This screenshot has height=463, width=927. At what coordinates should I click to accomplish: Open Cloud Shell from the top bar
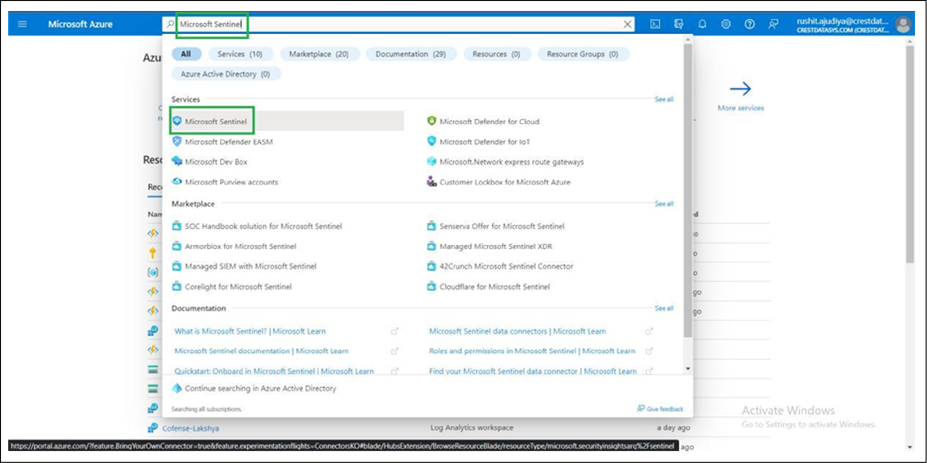[655, 24]
